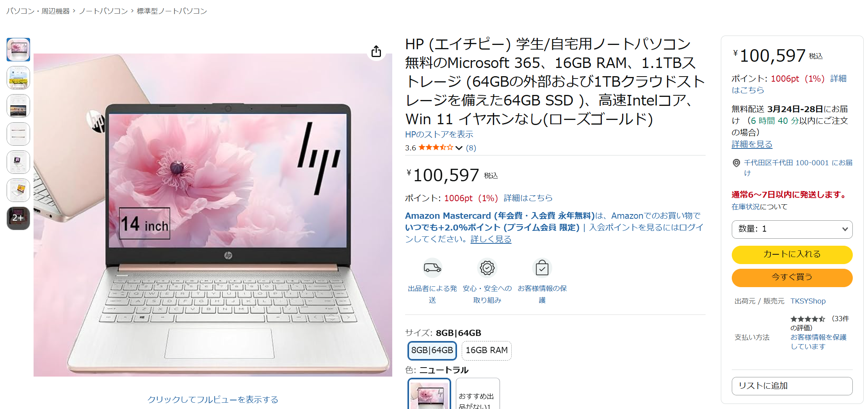Open the HPのストアを表示 link
This screenshot has width=868, height=409.
(x=439, y=134)
